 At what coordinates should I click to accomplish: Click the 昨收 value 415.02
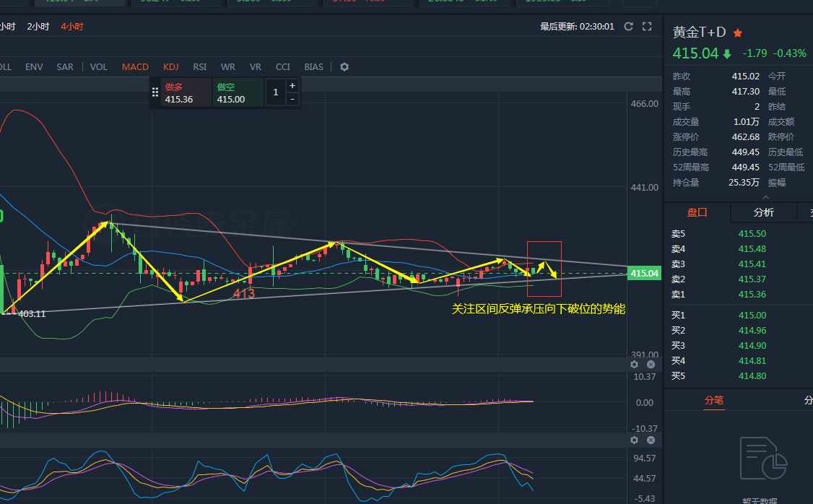[x=746, y=77]
